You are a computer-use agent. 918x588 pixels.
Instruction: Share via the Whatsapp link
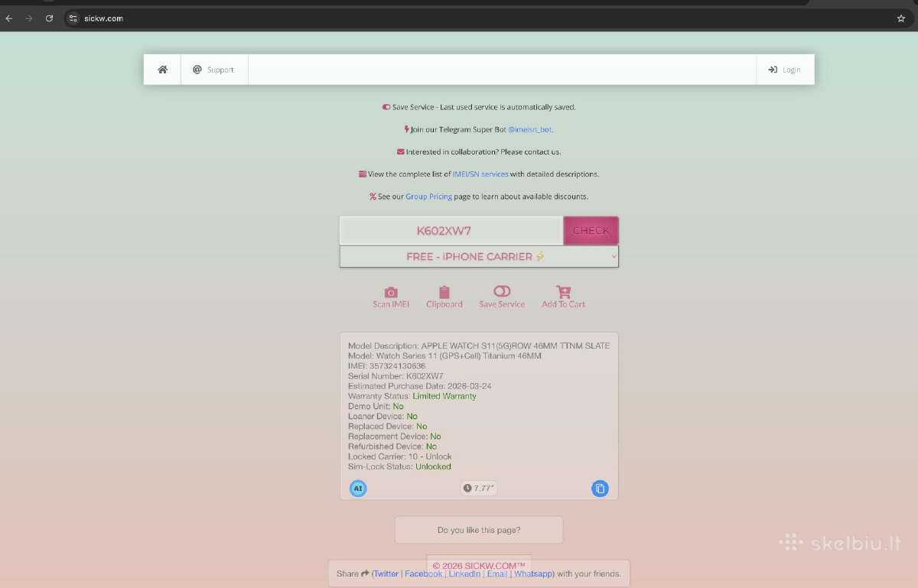tap(533, 573)
